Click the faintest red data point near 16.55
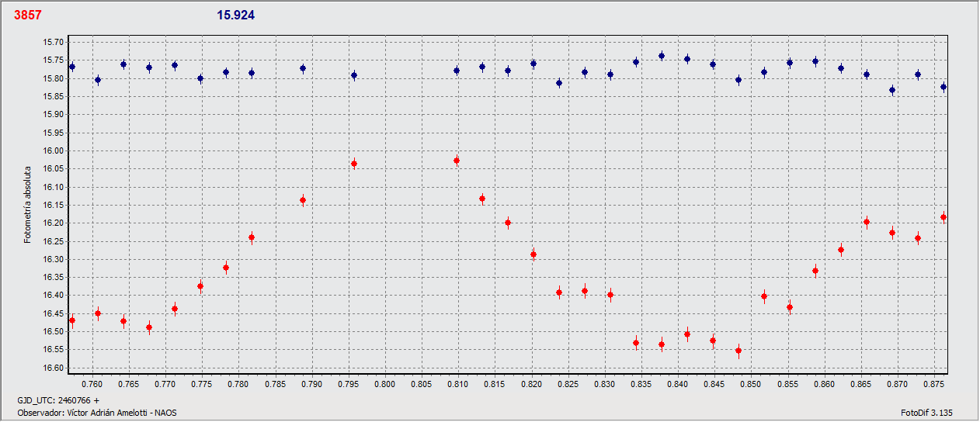 pyautogui.click(x=738, y=351)
